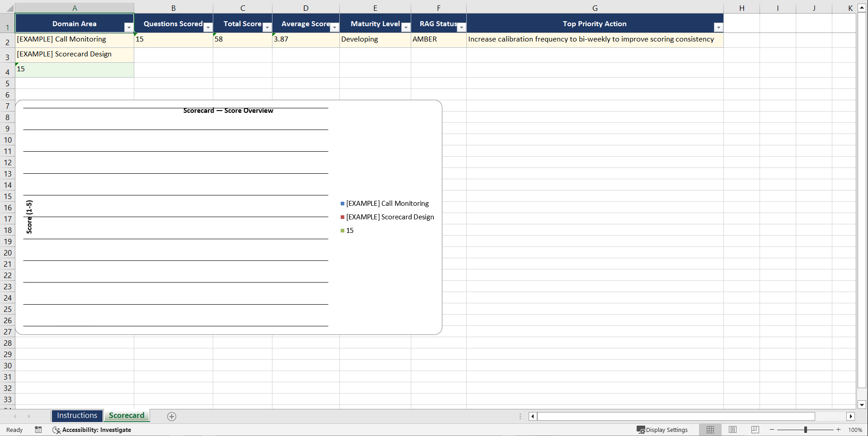Image resolution: width=868 pixels, height=436 pixels.
Task: Open Page Break Preview via its status bar icon
Action: point(755,430)
